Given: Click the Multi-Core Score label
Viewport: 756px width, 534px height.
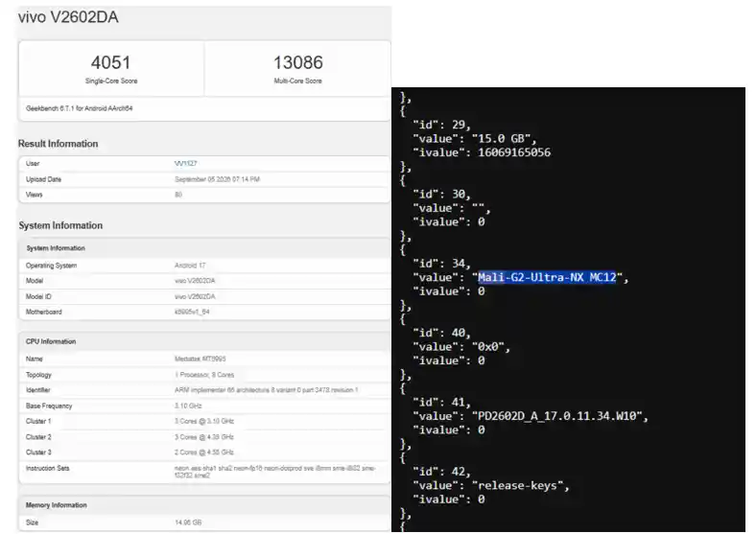Looking at the screenshot, I should click(x=298, y=81).
